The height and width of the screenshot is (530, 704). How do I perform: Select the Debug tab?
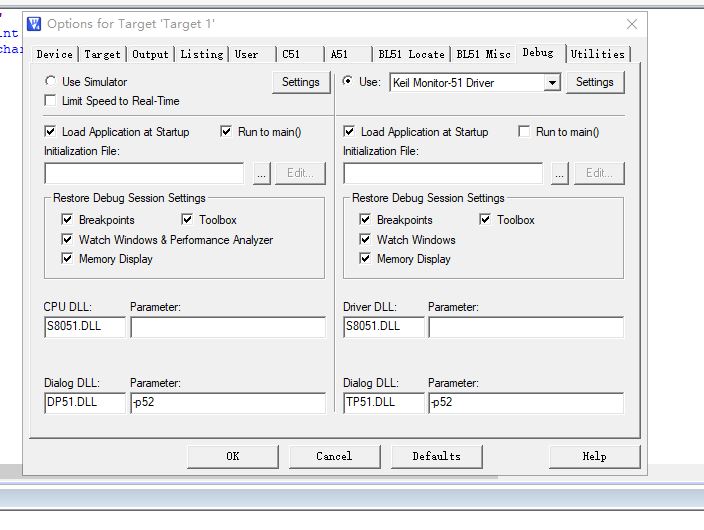tap(541, 53)
